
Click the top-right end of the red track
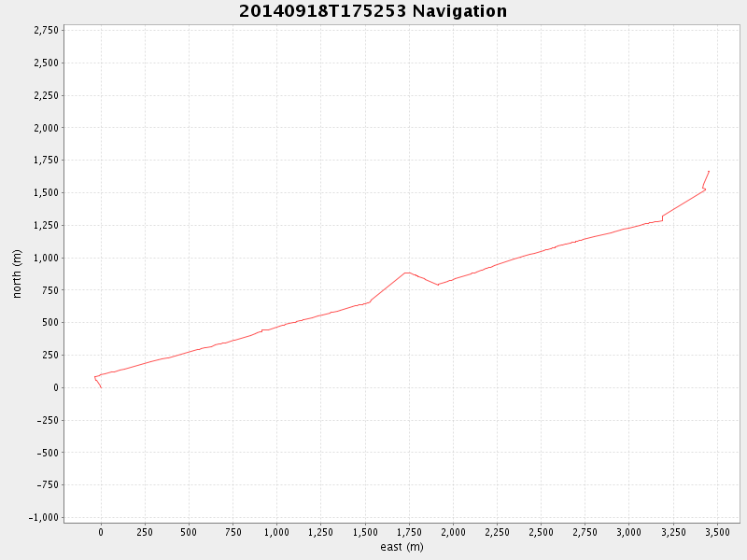coord(709,172)
